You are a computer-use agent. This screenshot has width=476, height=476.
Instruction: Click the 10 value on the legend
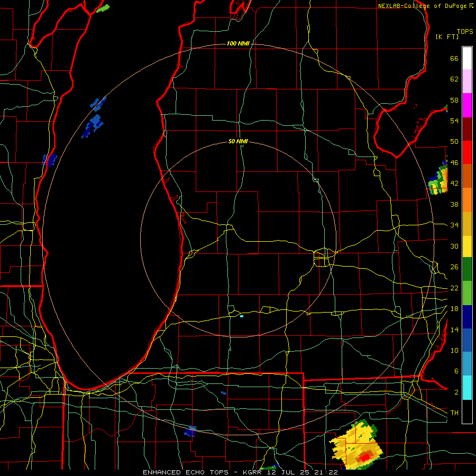tap(454, 350)
